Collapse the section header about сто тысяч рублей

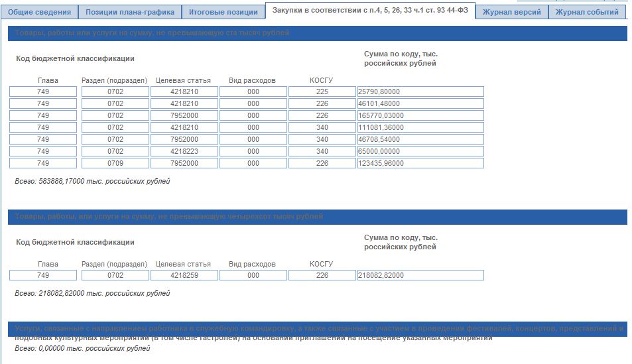tap(317, 33)
